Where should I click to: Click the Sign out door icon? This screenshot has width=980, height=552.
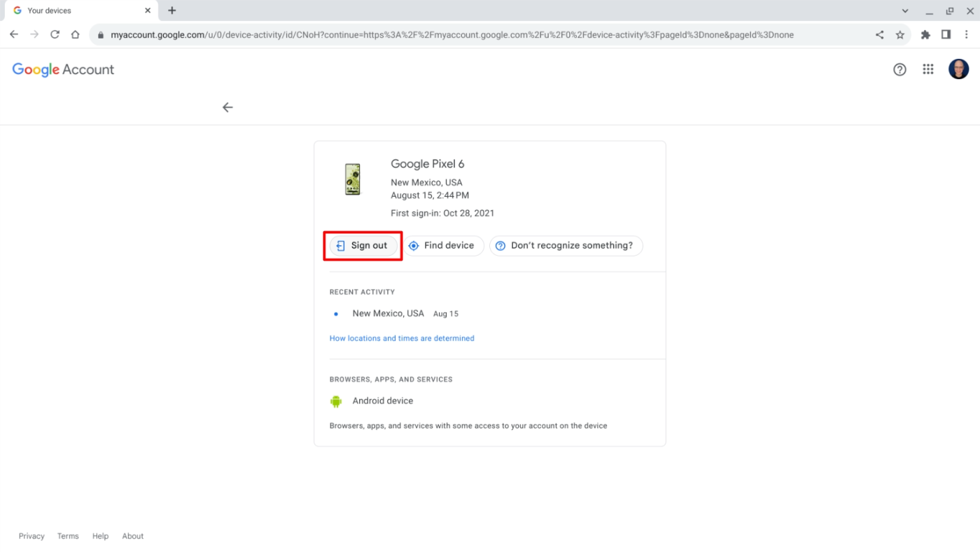click(x=340, y=245)
